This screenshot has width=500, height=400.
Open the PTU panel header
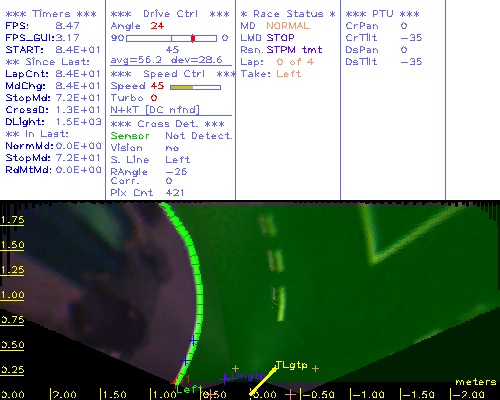(x=382, y=14)
